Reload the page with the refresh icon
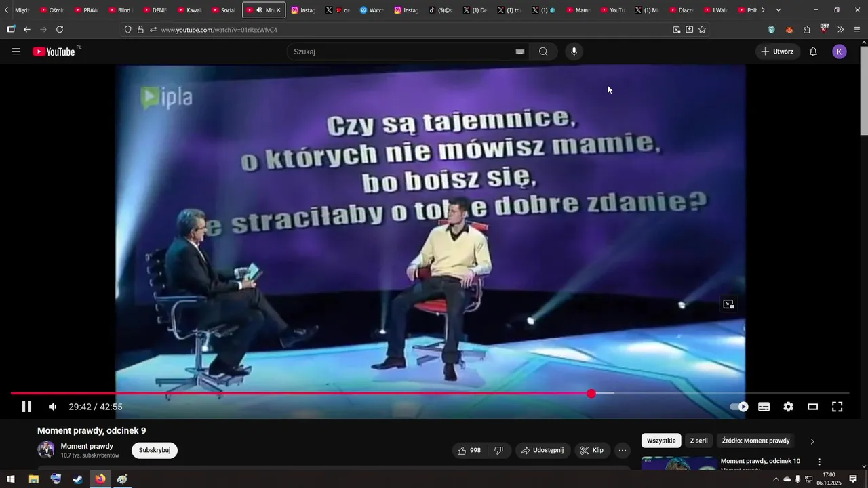Viewport: 868px width, 488px height. tap(60, 30)
